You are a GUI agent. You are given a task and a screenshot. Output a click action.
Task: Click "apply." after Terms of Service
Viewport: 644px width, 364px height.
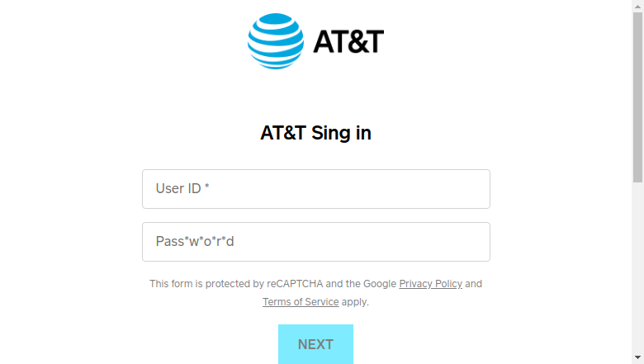pyautogui.click(x=355, y=302)
